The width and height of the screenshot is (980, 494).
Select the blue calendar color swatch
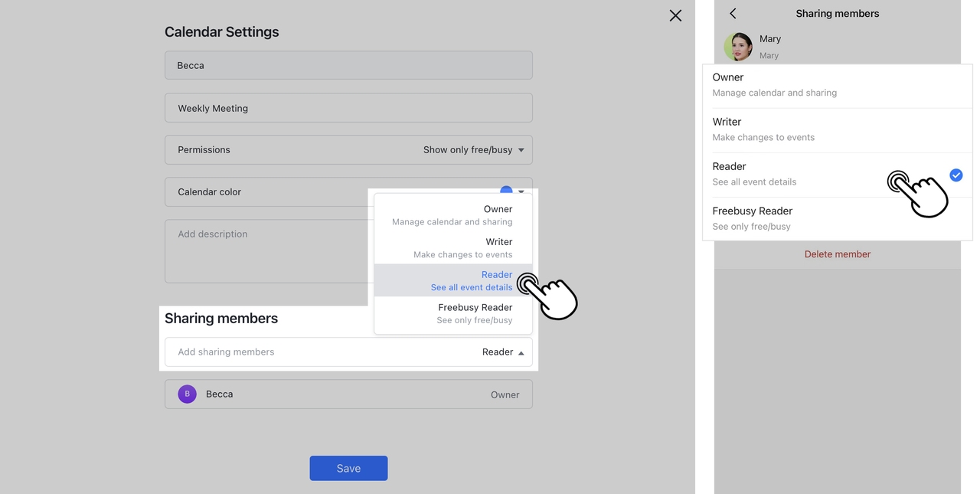click(505, 189)
